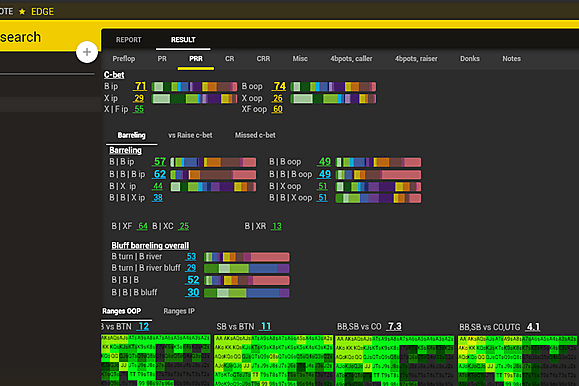
Task: Click the EDGE label in title bar
Action: coord(42,12)
